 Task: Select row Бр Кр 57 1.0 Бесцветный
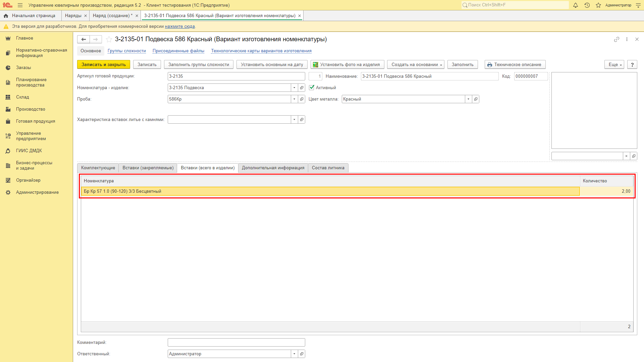[357, 191]
